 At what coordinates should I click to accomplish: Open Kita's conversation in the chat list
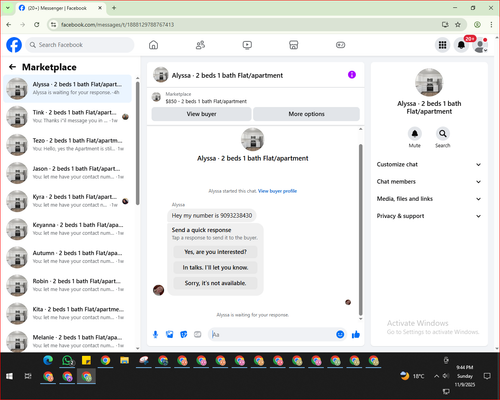point(68,313)
